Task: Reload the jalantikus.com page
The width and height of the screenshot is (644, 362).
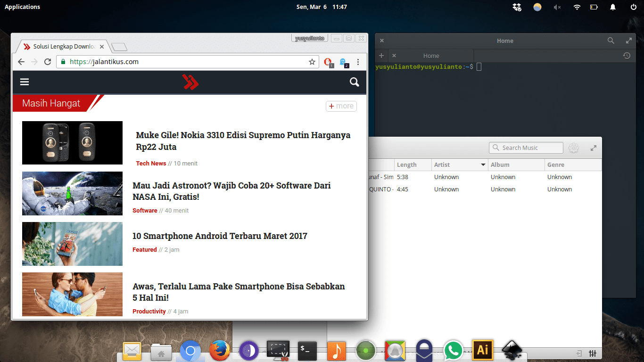Action: coord(48,62)
